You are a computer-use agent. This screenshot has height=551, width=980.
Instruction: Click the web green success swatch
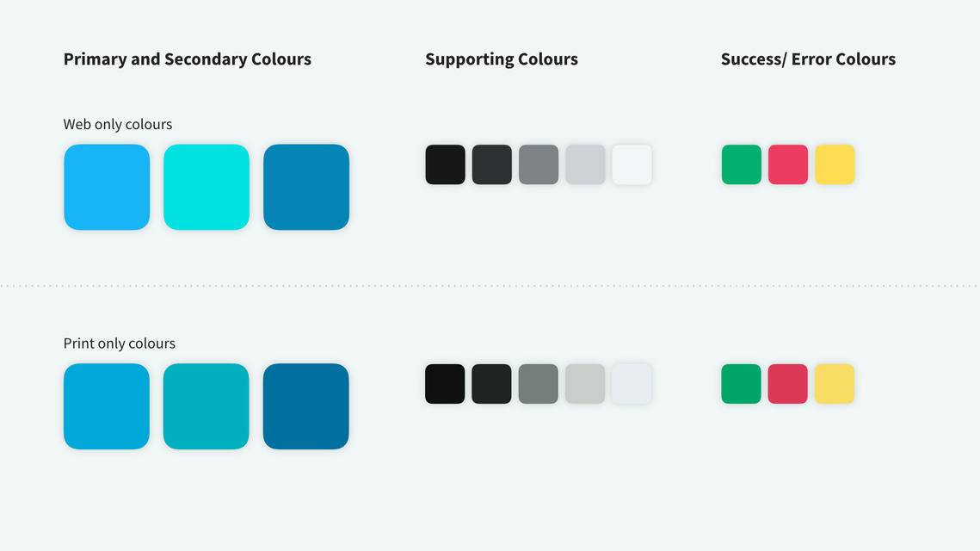(x=742, y=164)
